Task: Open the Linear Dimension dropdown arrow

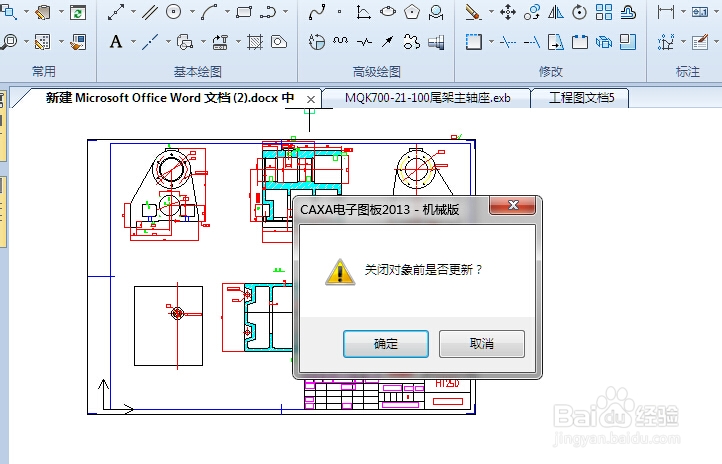Action: point(683,12)
